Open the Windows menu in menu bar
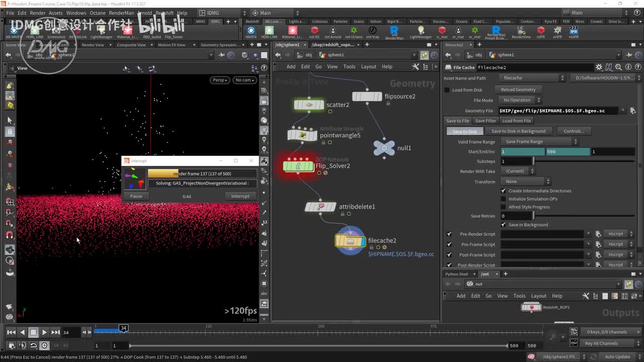Viewport: 644px width, 362px height. (76, 13)
